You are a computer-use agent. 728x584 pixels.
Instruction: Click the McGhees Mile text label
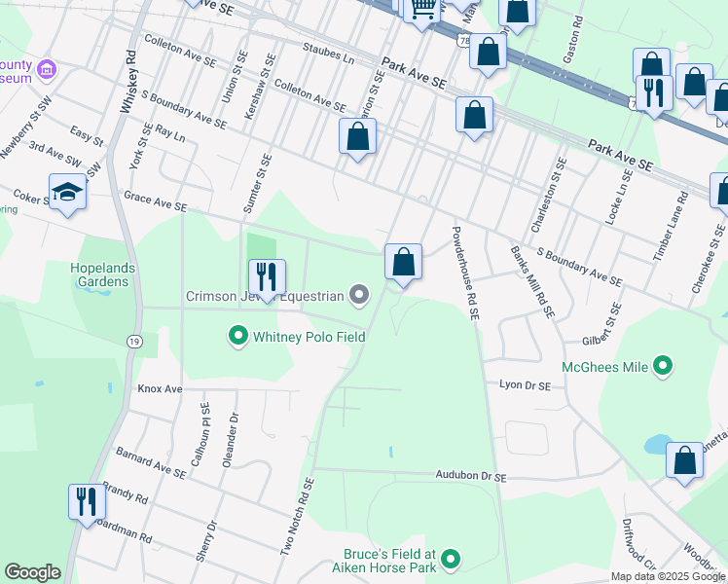(604, 367)
